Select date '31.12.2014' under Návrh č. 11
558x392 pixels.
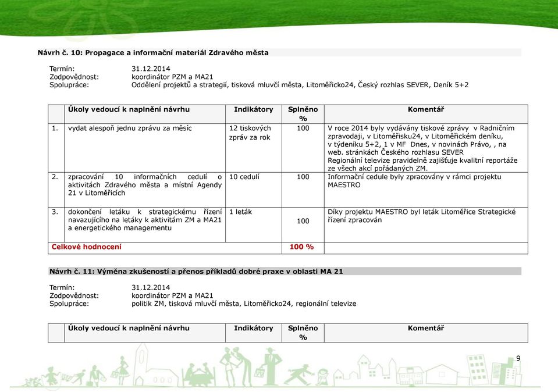(x=151, y=287)
